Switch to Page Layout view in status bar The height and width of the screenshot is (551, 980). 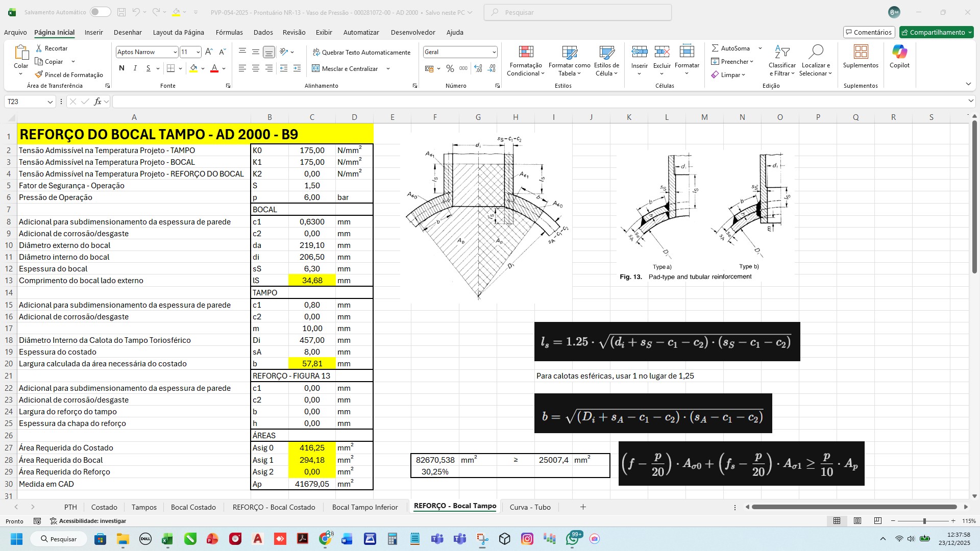(x=857, y=521)
